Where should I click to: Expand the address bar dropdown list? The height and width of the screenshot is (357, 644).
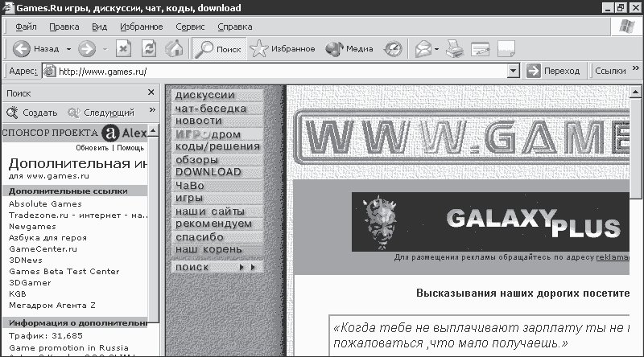513,71
